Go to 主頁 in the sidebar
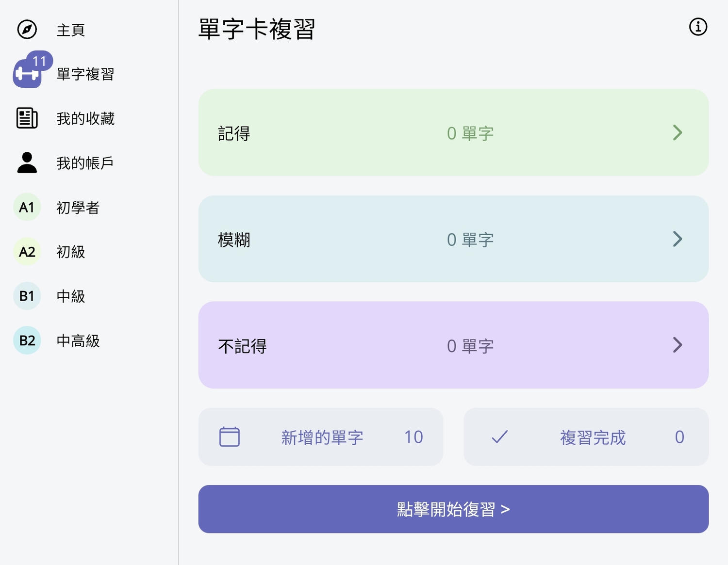The image size is (728, 565). click(71, 30)
